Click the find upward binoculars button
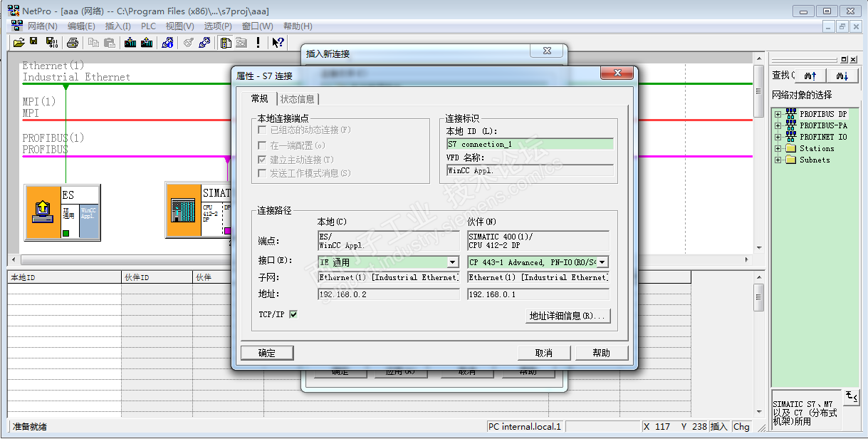Viewport: 868px width, 439px height. (x=810, y=75)
